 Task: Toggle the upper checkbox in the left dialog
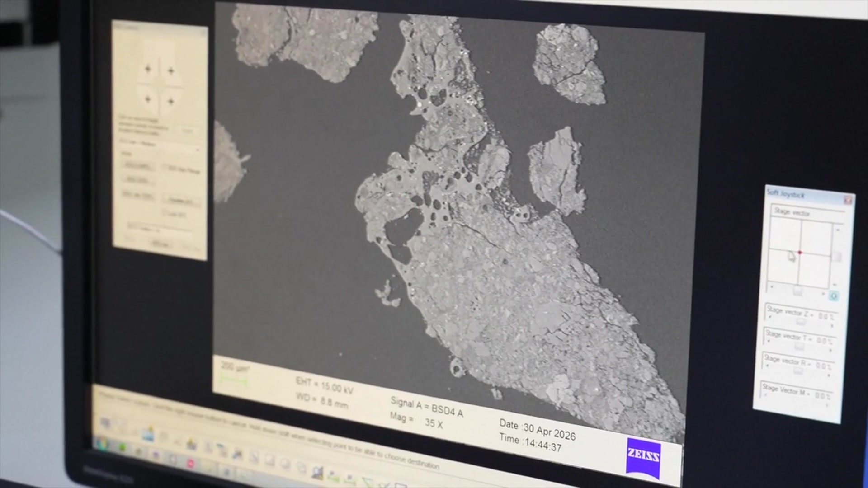(x=165, y=167)
